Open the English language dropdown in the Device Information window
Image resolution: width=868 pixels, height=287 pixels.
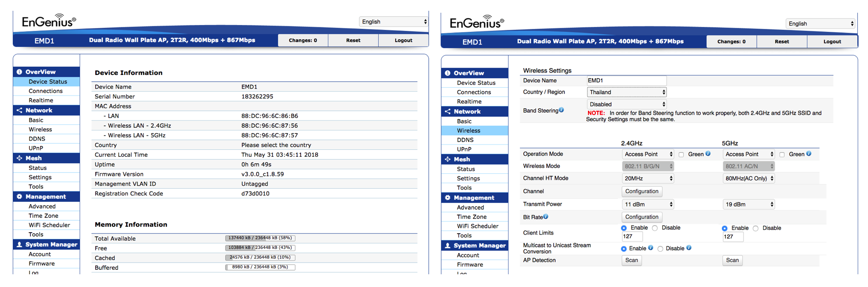[x=394, y=22]
